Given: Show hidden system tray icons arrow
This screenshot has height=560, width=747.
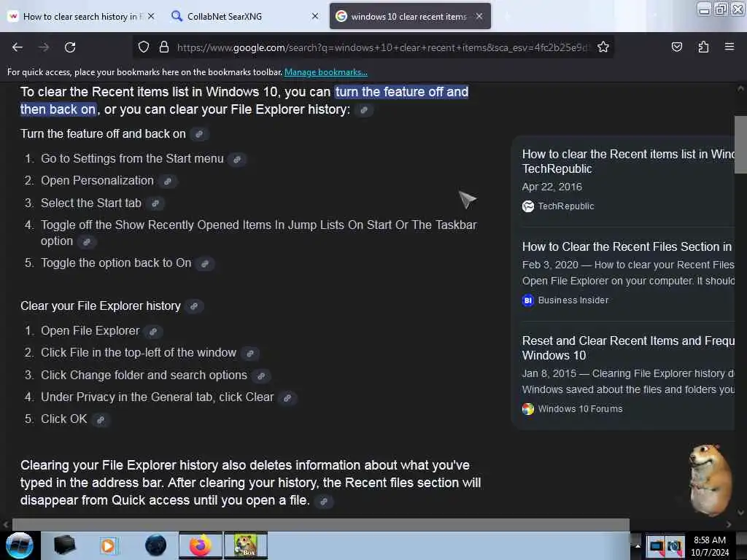Looking at the screenshot, I should pos(637,545).
